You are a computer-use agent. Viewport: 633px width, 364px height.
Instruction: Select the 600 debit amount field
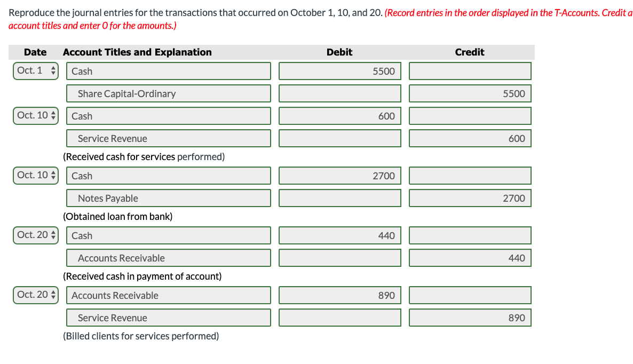tap(339, 115)
